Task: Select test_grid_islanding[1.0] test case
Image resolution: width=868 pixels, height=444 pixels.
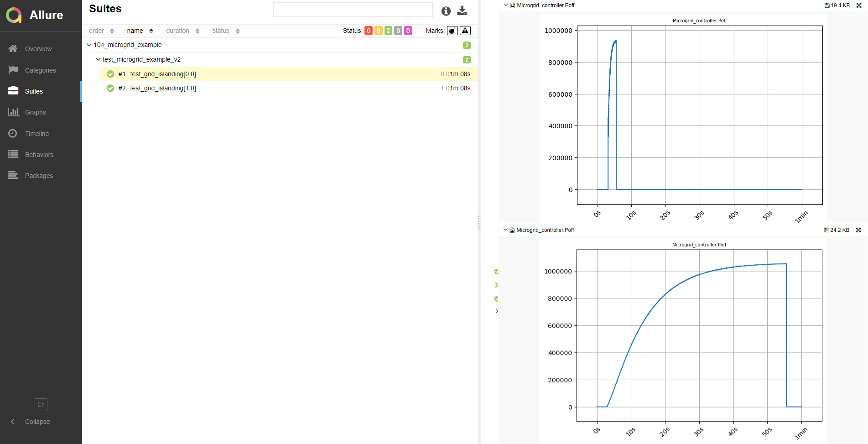Action: click(163, 88)
